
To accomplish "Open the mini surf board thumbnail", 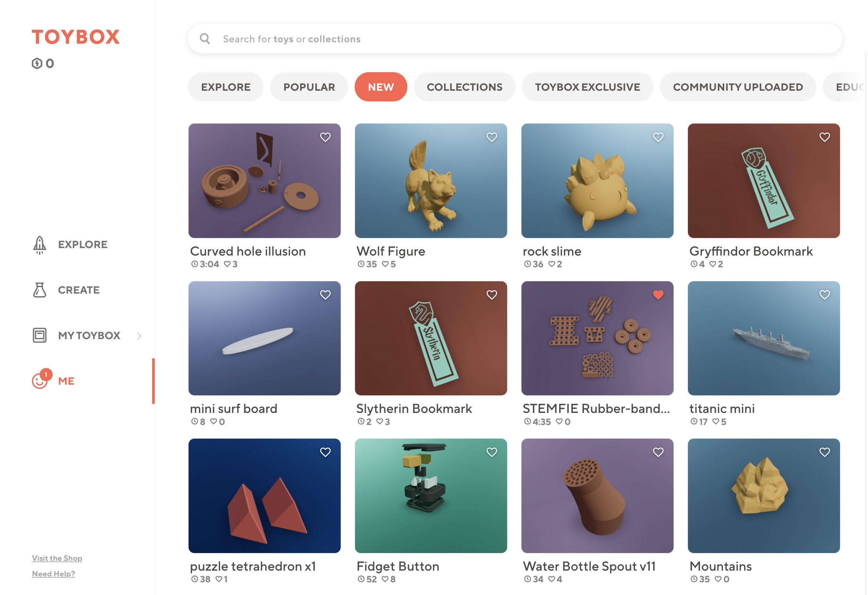I will point(264,338).
